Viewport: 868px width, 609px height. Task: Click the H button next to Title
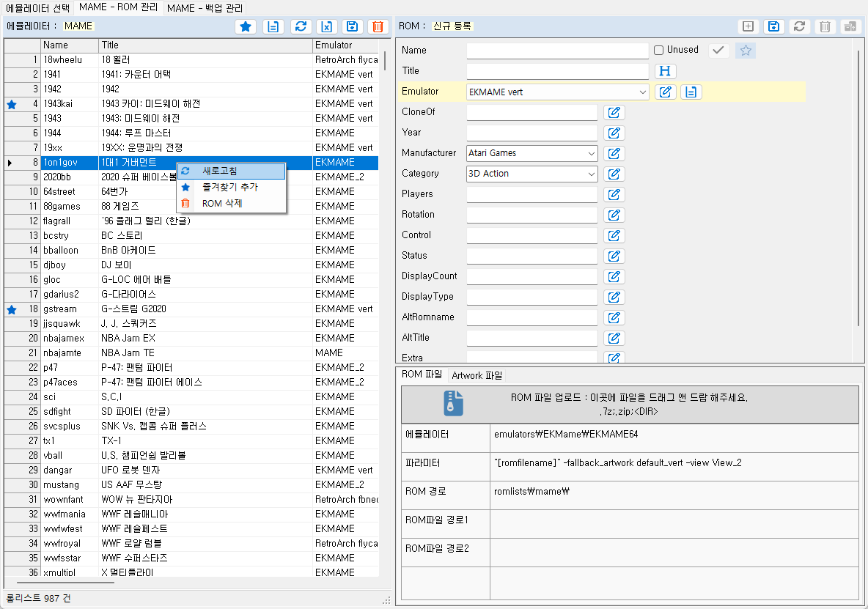(666, 71)
